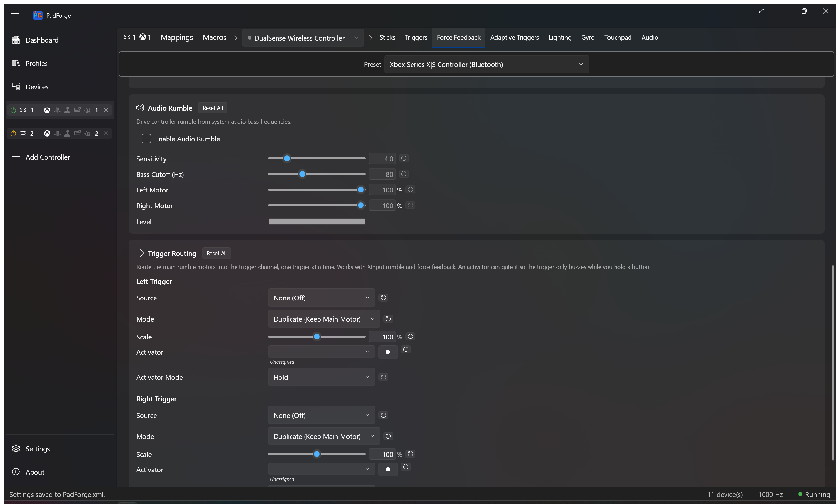Click the Bass Cutoff slider
Screen dimensions: 840x504
coord(317,174)
